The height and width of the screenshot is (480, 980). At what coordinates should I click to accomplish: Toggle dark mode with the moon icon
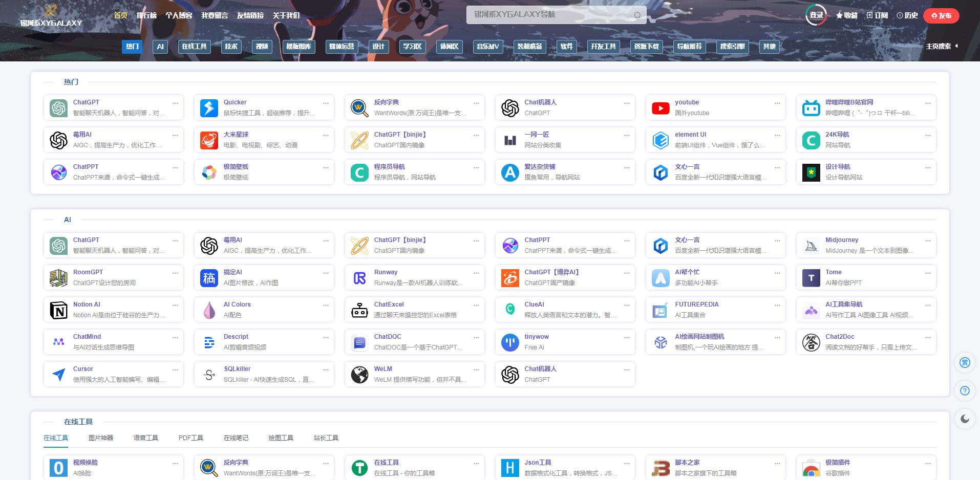965,419
